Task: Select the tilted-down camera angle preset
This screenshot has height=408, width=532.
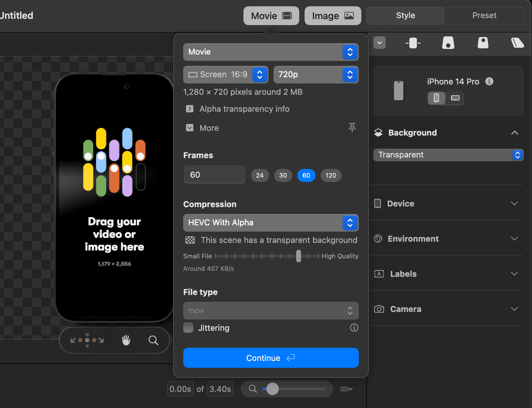Action: pos(483,43)
